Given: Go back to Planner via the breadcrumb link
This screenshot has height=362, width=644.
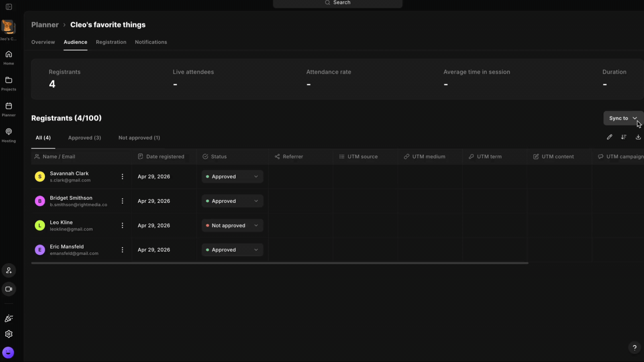Looking at the screenshot, I should [45, 25].
